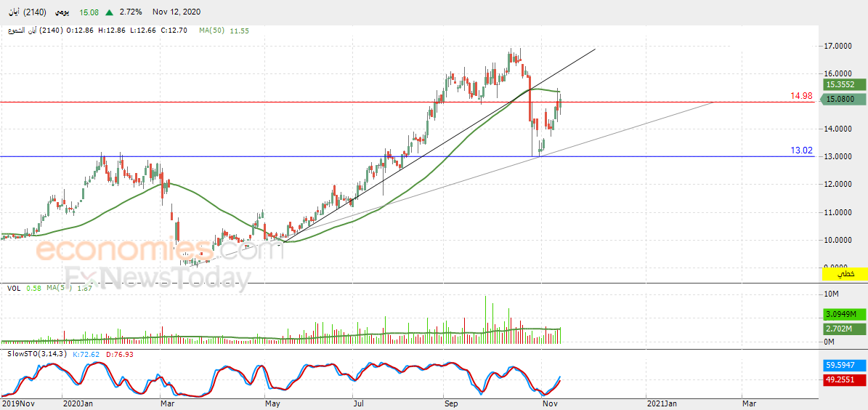Click the 16.0000 price axis label
The height and width of the screenshot is (410, 868).
(x=839, y=73)
